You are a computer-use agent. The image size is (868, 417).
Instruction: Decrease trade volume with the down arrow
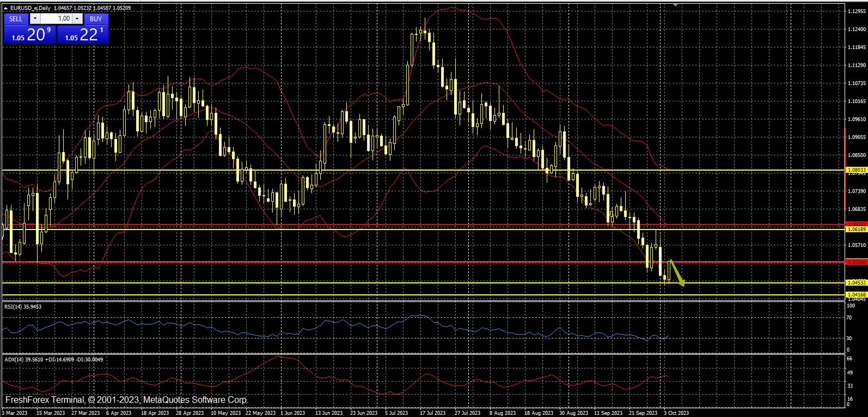(x=35, y=19)
